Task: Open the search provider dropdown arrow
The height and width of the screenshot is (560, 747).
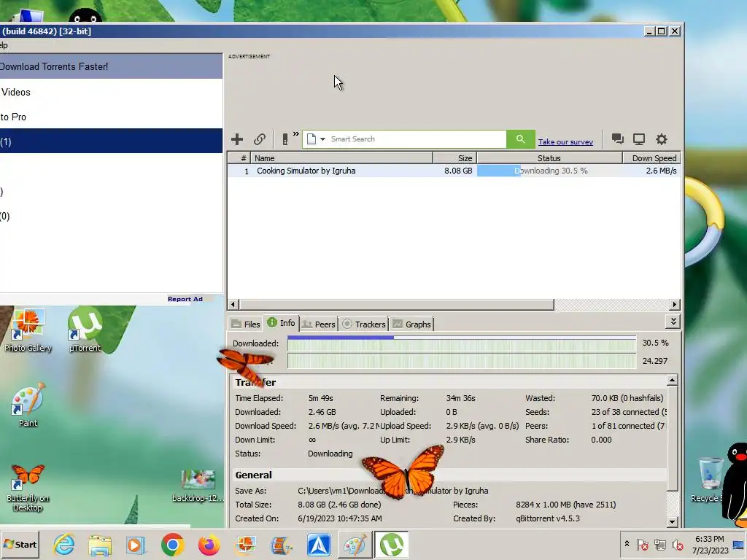Action: coord(322,139)
